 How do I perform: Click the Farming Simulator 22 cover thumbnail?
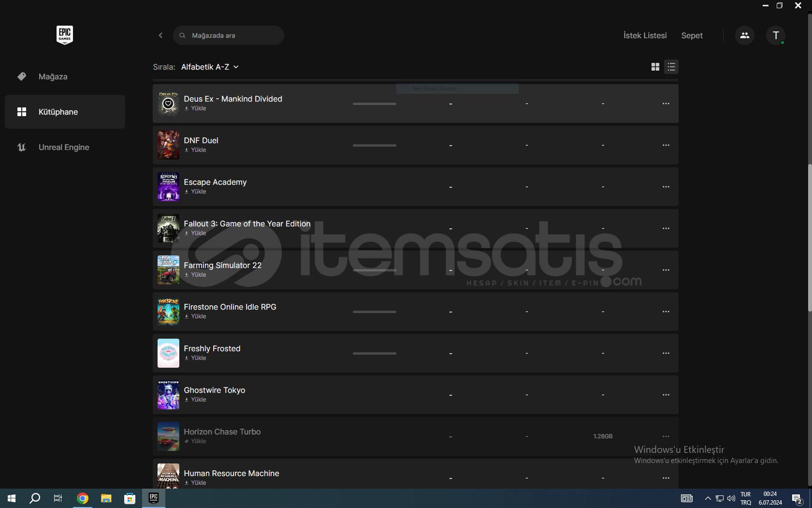point(168,270)
